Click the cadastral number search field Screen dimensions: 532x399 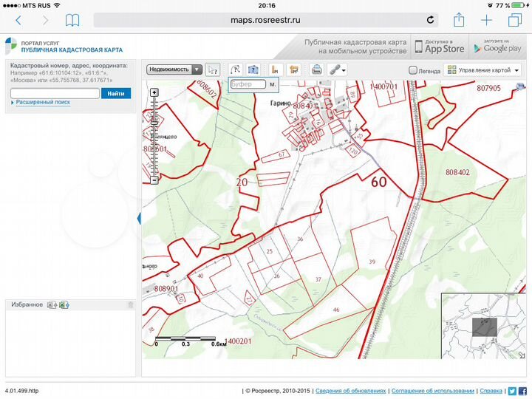[55, 93]
